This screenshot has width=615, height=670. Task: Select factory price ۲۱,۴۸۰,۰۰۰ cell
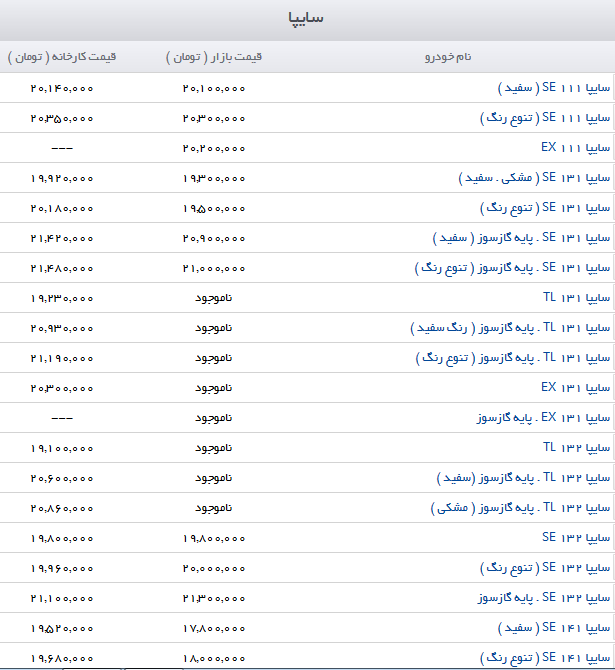click(62, 268)
